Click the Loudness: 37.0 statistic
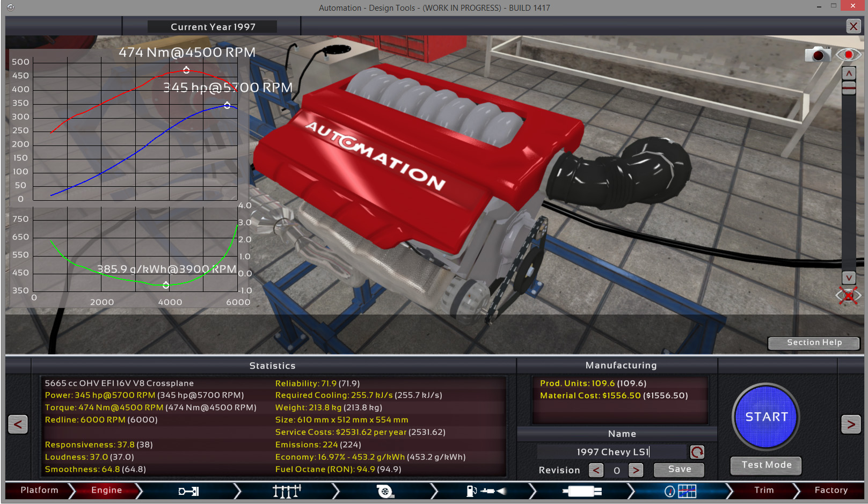The width and height of the screenshot is (868, 504). tap(89, 457)
